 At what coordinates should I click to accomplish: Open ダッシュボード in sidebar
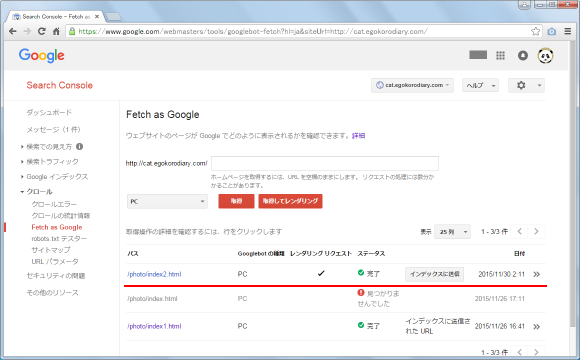tap(49, 112)
